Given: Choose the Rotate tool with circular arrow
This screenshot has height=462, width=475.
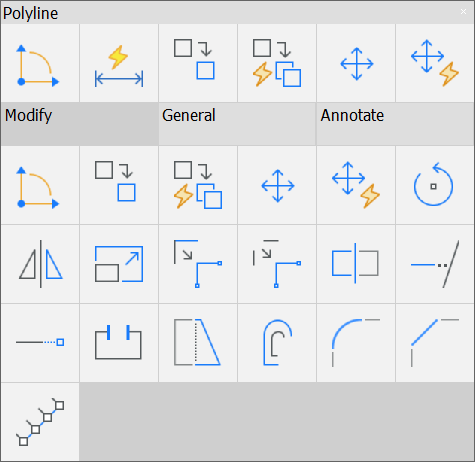Looking at the screenshot, I should 435,185.
